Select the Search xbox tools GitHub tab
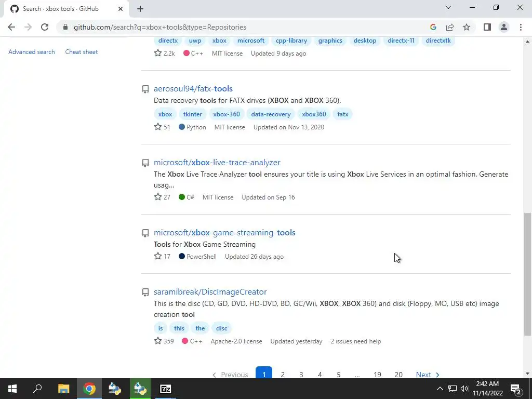This screenshot has width=532, height=399. (66, 9)
